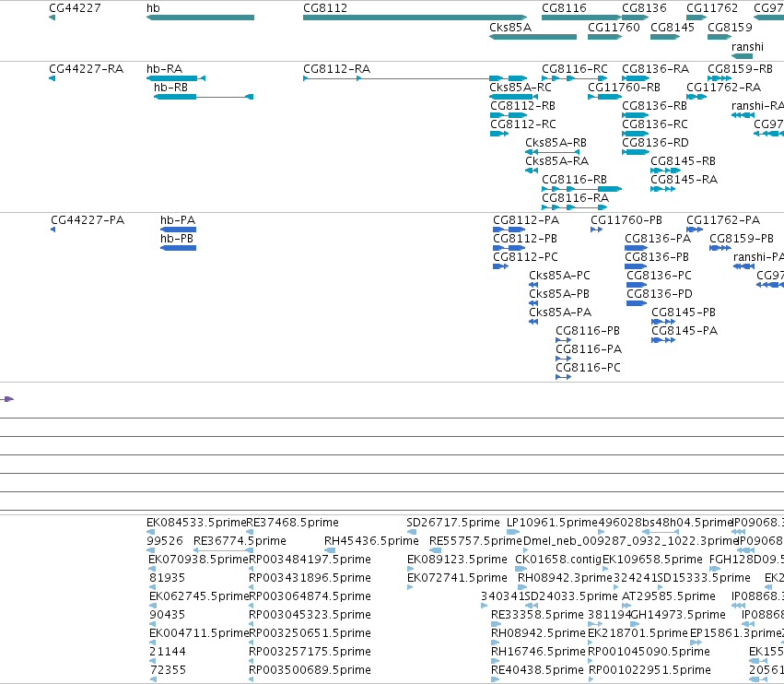Select the CG8159-RB transcript label

(741, 69)
